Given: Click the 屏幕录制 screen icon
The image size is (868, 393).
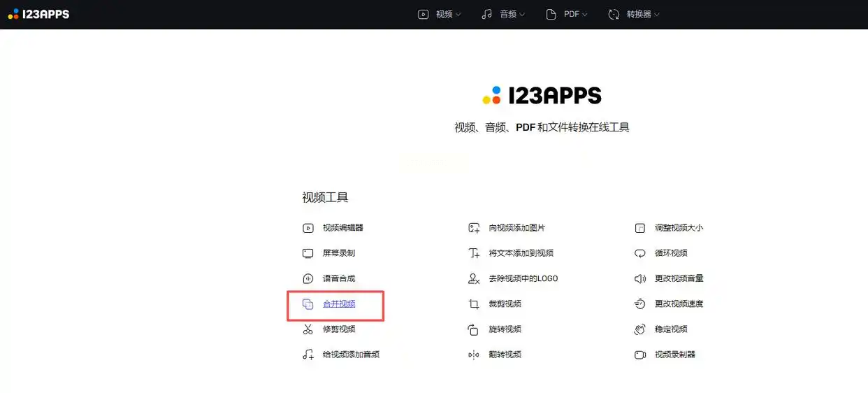Looking at the screenshot, I should [x=308, y=253].
